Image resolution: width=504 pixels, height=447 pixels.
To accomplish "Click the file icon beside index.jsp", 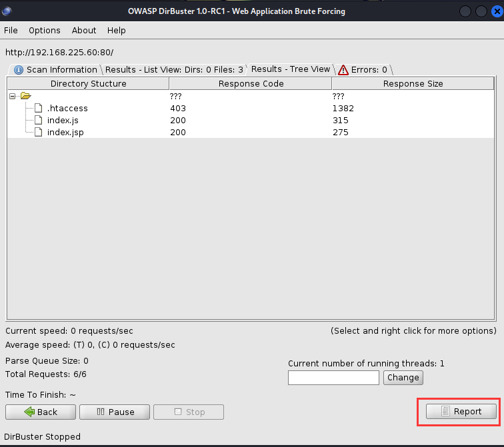I will pos(38,132).
